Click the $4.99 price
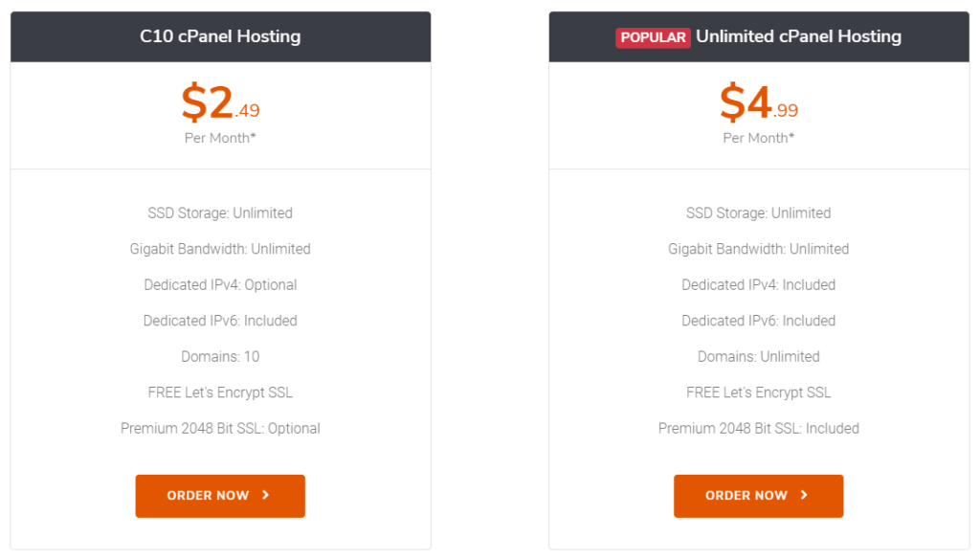 coord(758,102)
